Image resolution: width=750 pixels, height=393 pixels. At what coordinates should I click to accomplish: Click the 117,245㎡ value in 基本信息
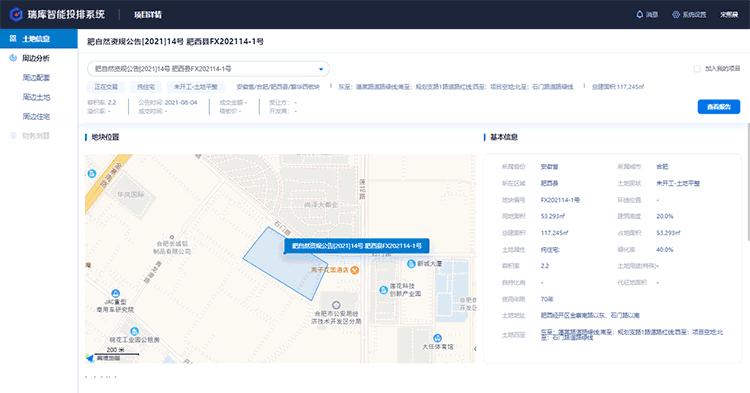point(554,233)
